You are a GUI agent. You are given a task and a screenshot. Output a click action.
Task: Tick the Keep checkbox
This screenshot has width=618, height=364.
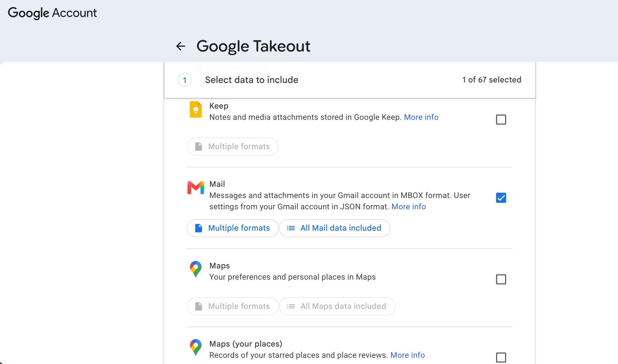501,120
